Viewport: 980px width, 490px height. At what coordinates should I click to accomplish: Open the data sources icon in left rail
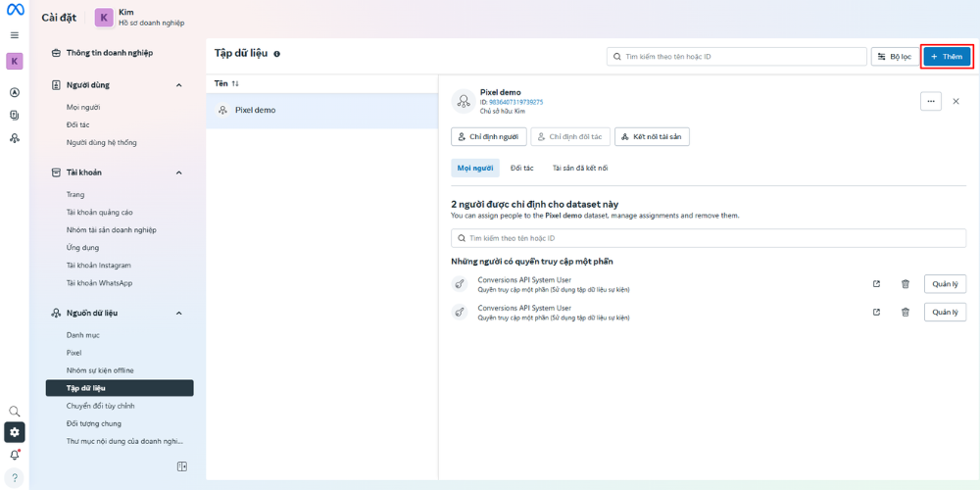(15, 138)
